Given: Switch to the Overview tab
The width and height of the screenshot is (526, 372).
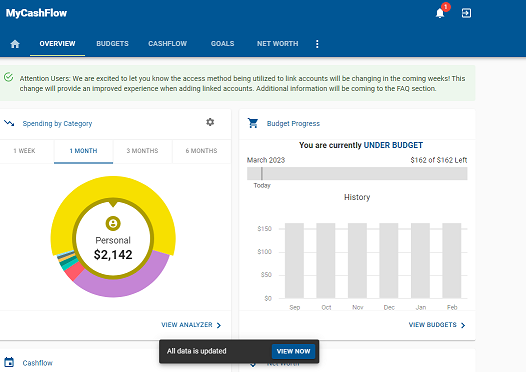Looking at the screenshot, I should [57, 44].
